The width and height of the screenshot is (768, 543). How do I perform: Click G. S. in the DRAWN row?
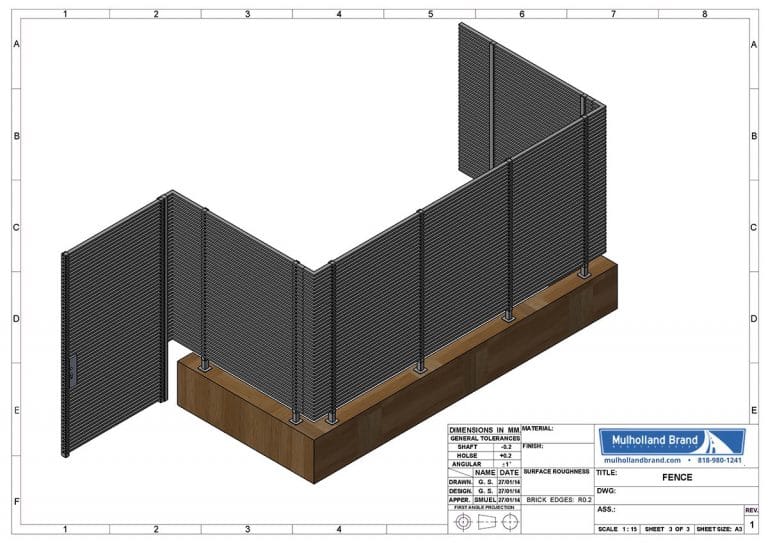(x=485, y=482)
